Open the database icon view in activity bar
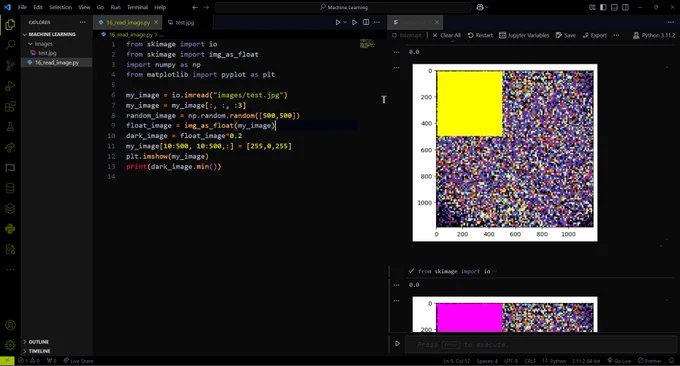This screenshot has height=366, width=680. pyautogui.click(x=10, y=188)
